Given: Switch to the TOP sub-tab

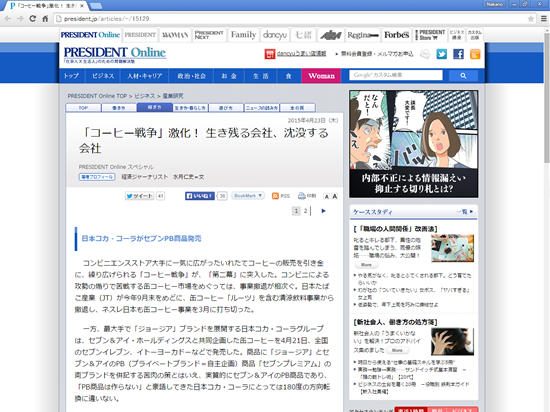Looking at the screenshot, I should point(83,108).
